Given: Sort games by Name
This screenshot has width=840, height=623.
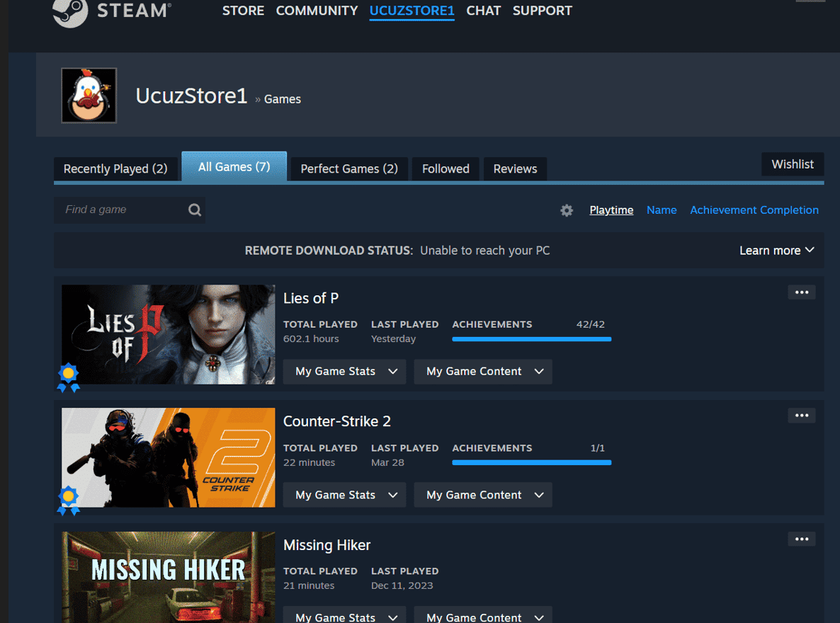Looking at the screenshot, I should click(x=662, y=210).
